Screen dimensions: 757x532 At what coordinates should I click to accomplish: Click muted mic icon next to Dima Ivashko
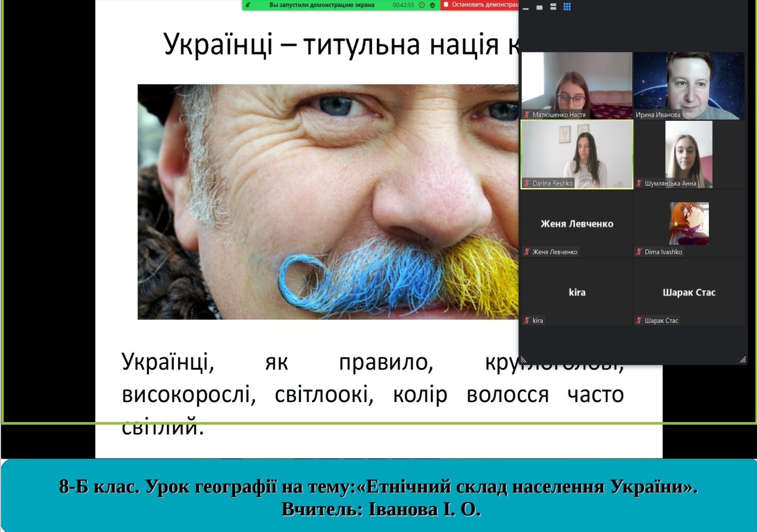[x=639, y=252]
